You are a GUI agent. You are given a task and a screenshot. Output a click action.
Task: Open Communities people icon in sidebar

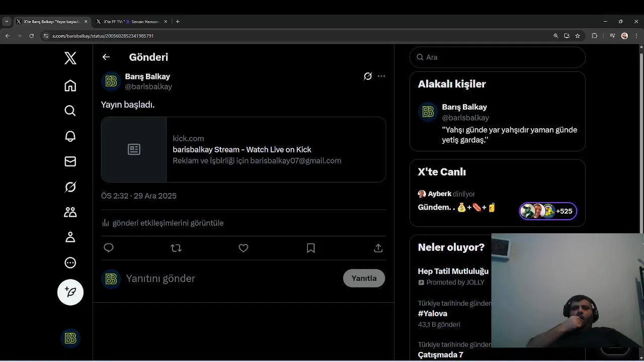tap(70, 212)
